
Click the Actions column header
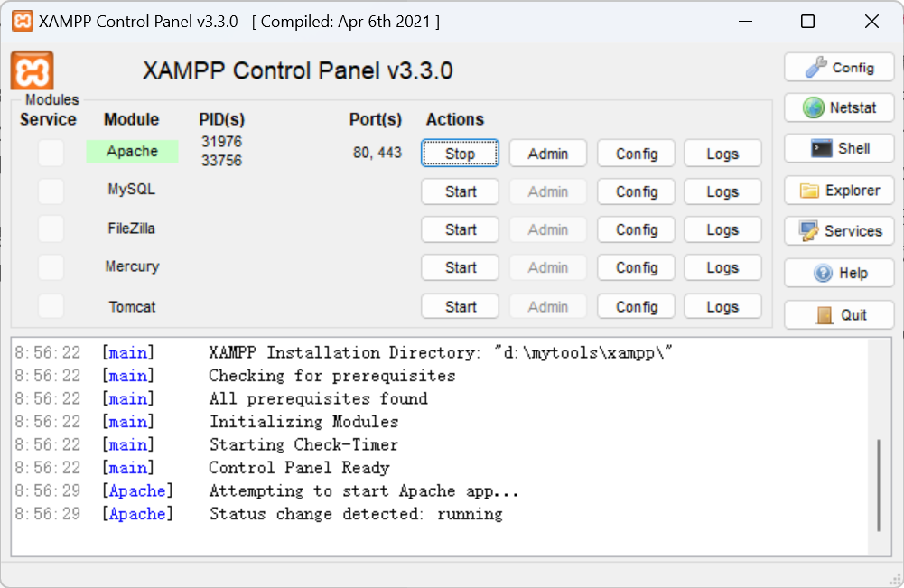pyautogui.click(x=455, y=119)
